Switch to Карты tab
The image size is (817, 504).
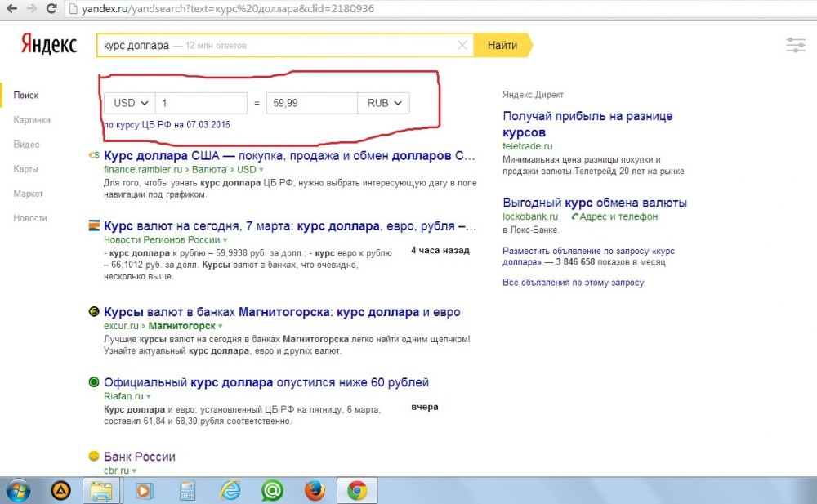point(25,169)
